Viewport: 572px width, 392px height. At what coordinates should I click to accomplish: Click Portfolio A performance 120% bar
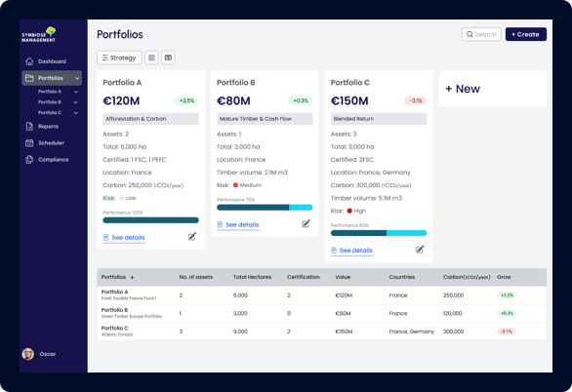150,220
